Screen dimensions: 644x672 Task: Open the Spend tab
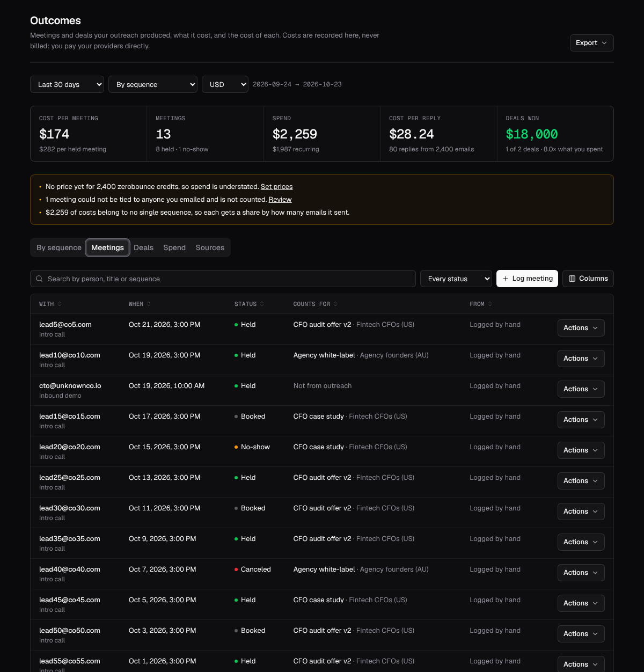click(x=174, y=247)
